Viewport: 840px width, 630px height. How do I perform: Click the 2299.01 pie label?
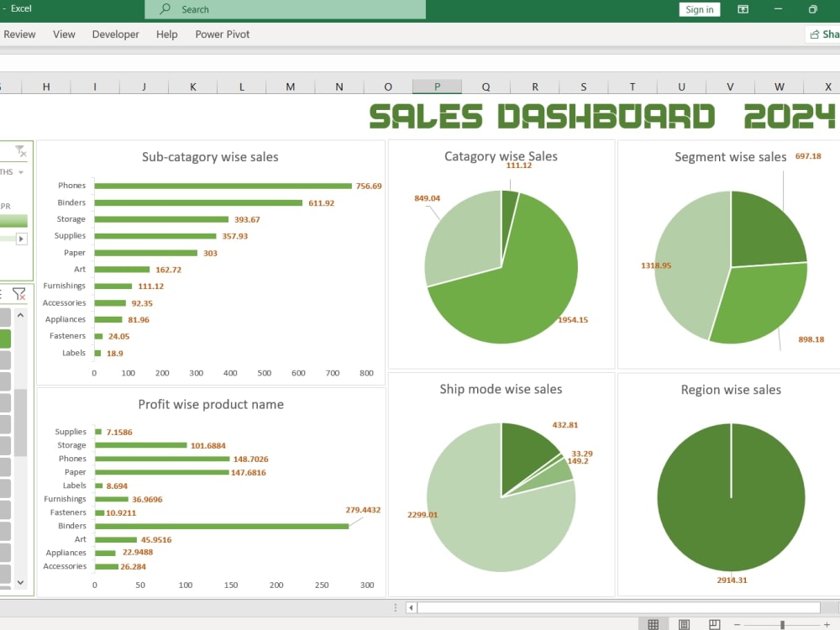423,515
